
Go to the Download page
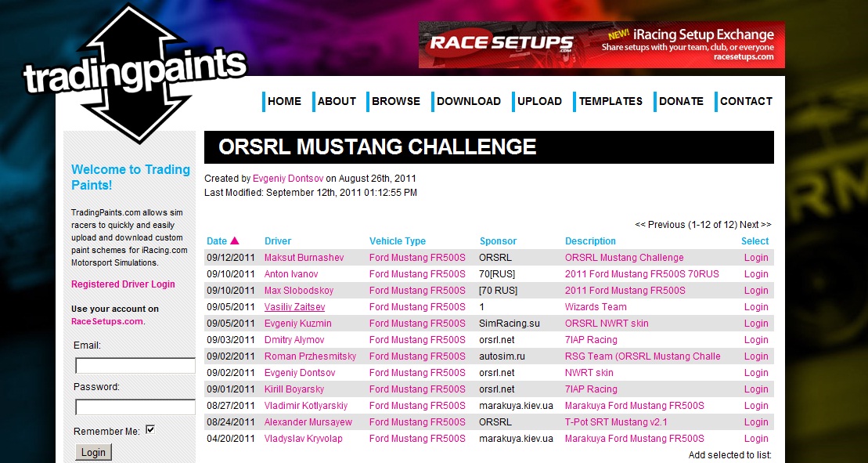click(468, 101)
